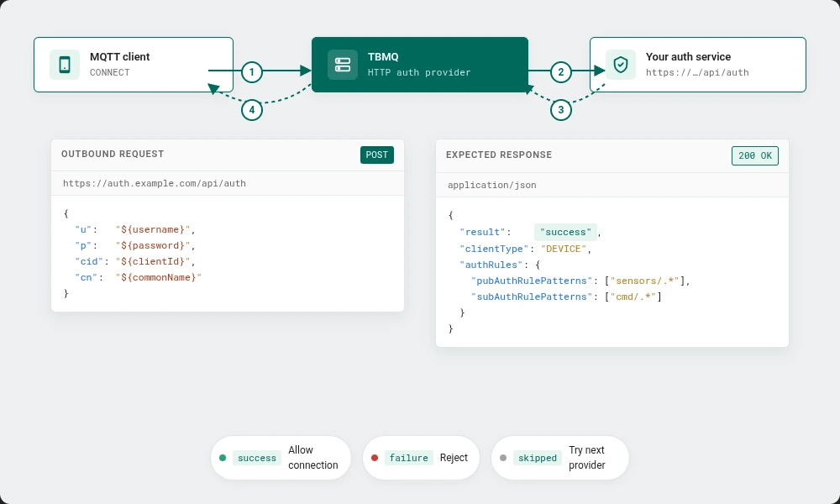Click the Allow connection label
The width and height of the screenshot is (840, 504).
point(312,458)
